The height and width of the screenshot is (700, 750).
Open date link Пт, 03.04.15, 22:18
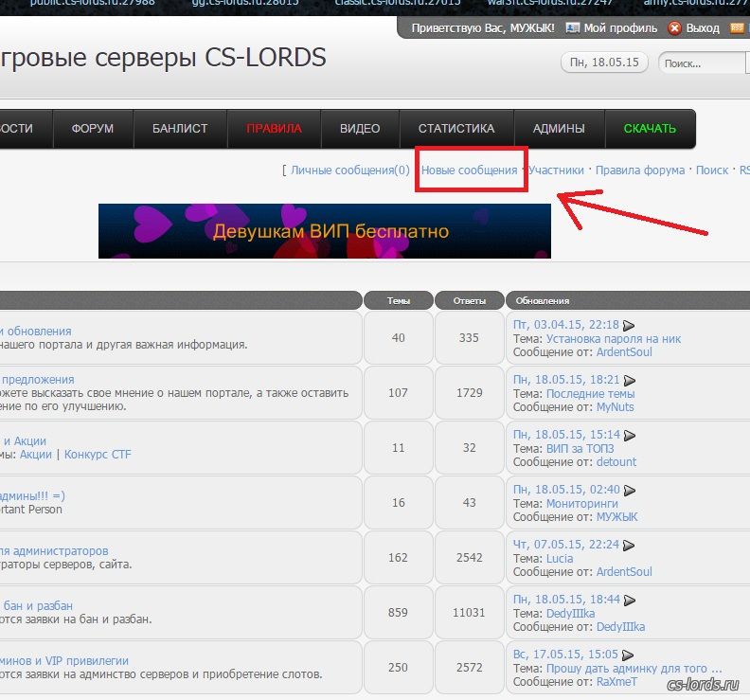566,325
